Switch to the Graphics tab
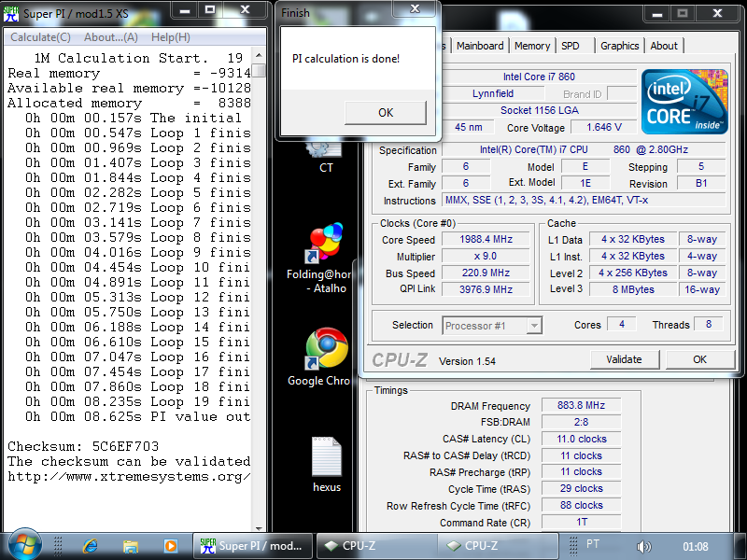 (619, 46)
